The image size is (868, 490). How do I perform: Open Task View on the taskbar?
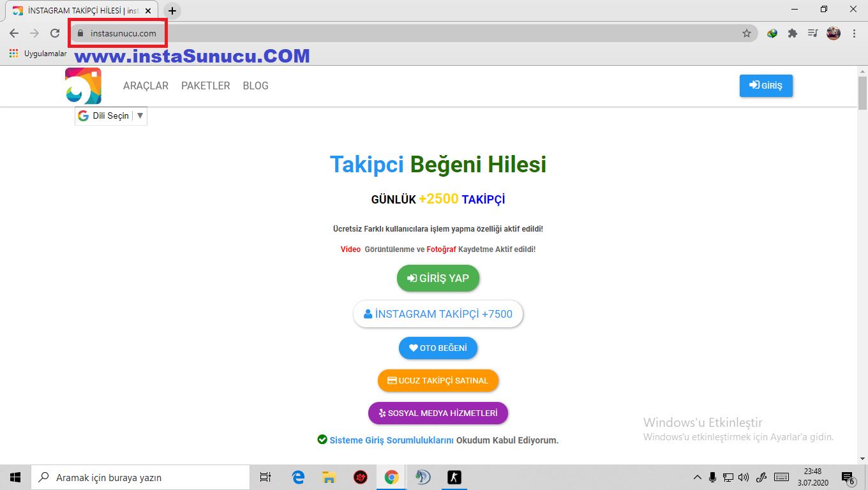point(266,477)
